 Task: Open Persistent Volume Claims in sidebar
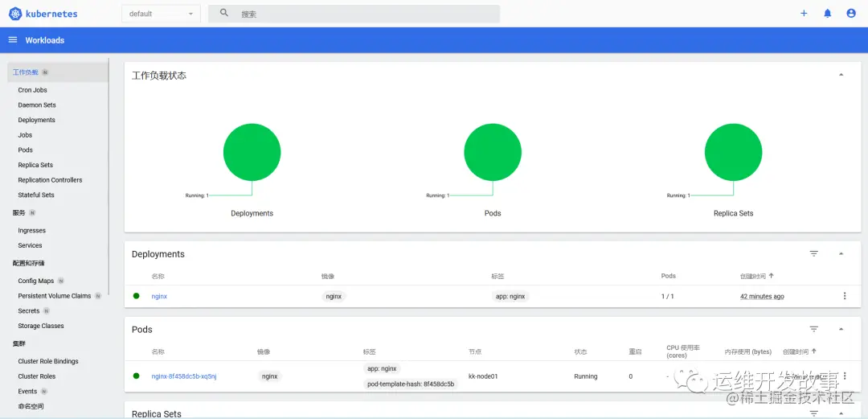tap(55, 295)
